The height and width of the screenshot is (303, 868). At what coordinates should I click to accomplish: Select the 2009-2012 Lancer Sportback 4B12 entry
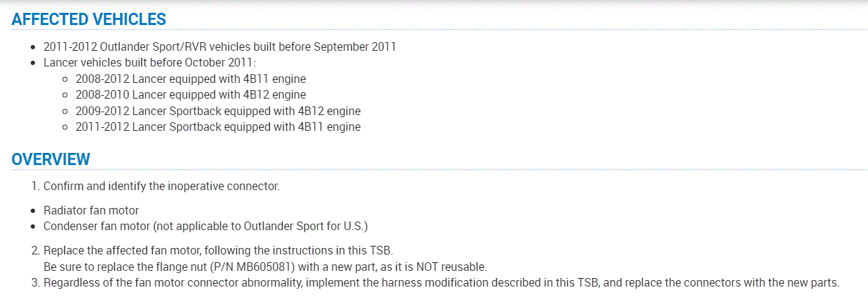point(218,111)
